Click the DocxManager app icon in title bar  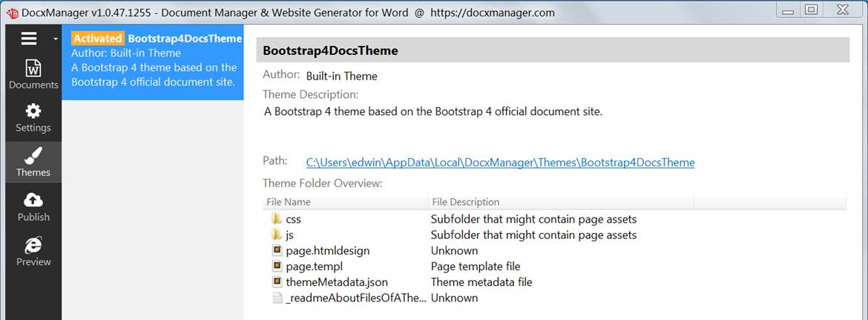(x=12, y=13)
